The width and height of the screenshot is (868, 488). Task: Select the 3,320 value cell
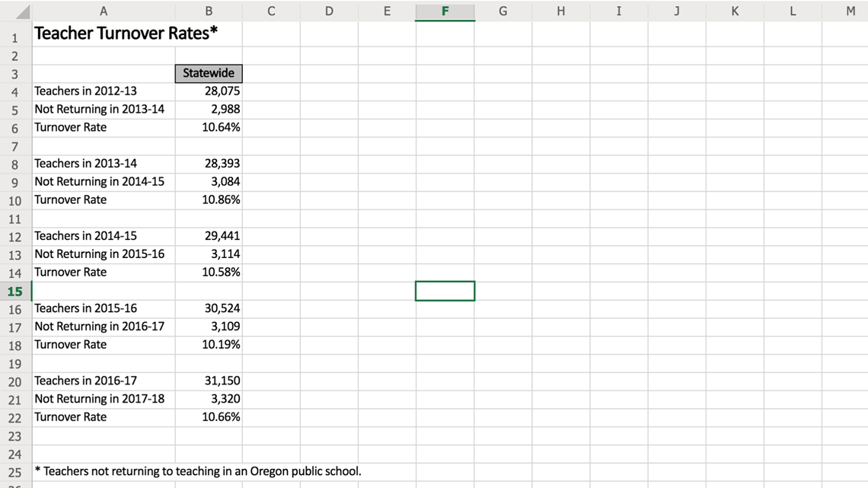pos(209,400)
